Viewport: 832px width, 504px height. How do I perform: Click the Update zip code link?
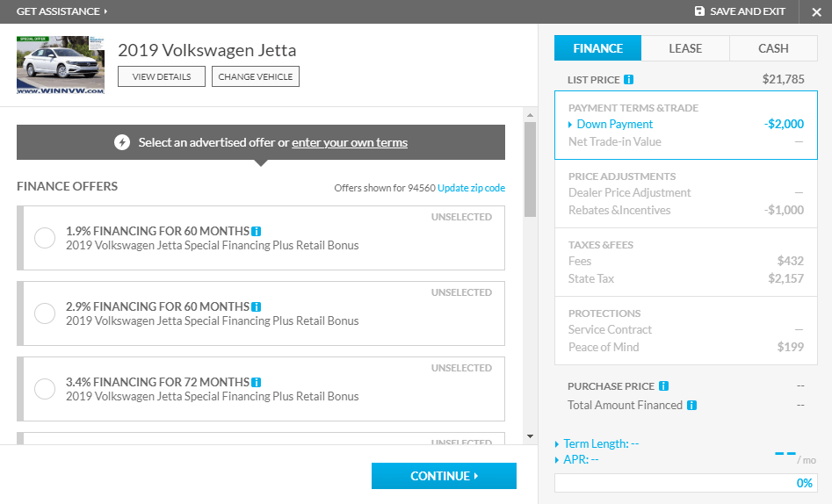tap(471, 188)
